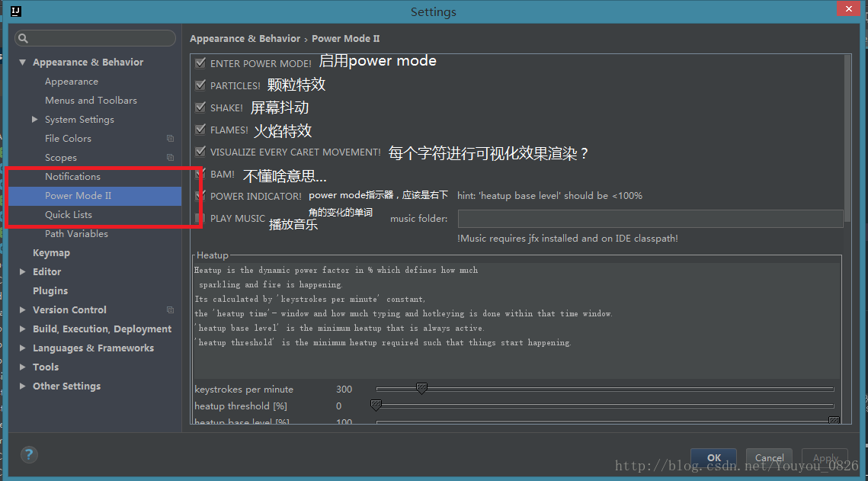Image resolution: width=868 pixels, height=481 pixels.
Task: Select Notifications in the settings tree
Action: coord(72,177)
